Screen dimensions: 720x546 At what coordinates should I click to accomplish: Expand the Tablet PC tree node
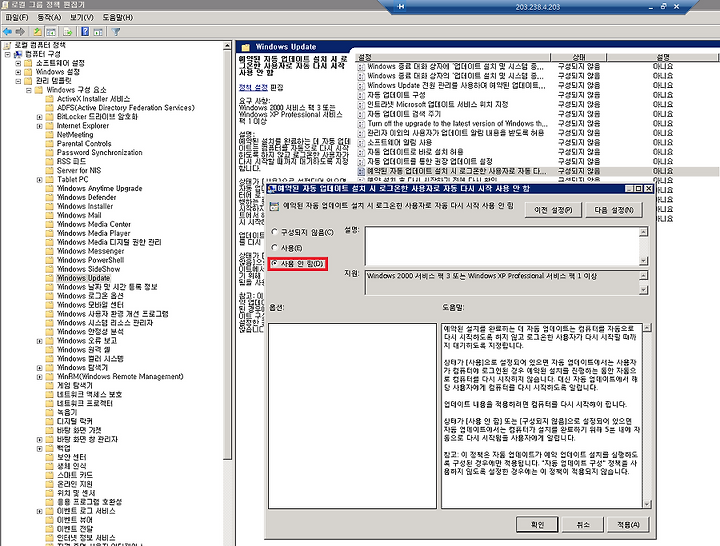tap(39, 180)
